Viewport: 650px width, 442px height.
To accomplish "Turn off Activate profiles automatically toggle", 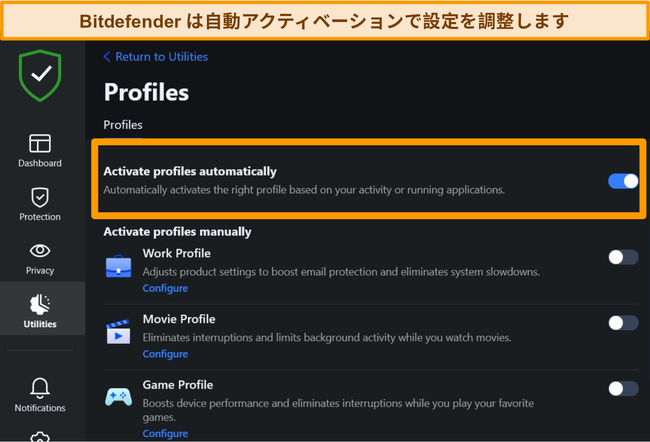I will pyautogui.click(x=623, y=181).
